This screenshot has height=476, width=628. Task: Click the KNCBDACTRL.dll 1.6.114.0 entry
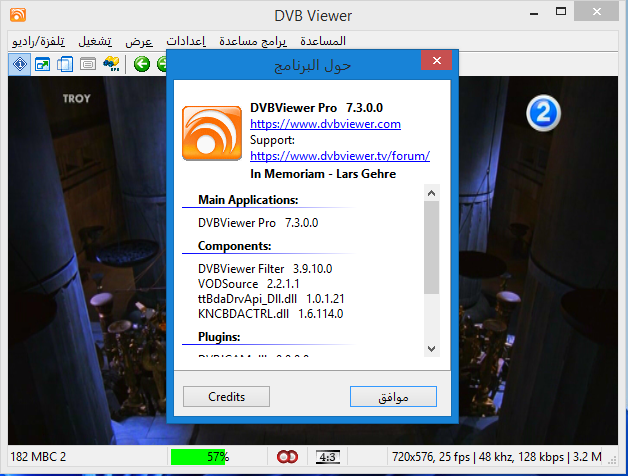pos(271,314)
